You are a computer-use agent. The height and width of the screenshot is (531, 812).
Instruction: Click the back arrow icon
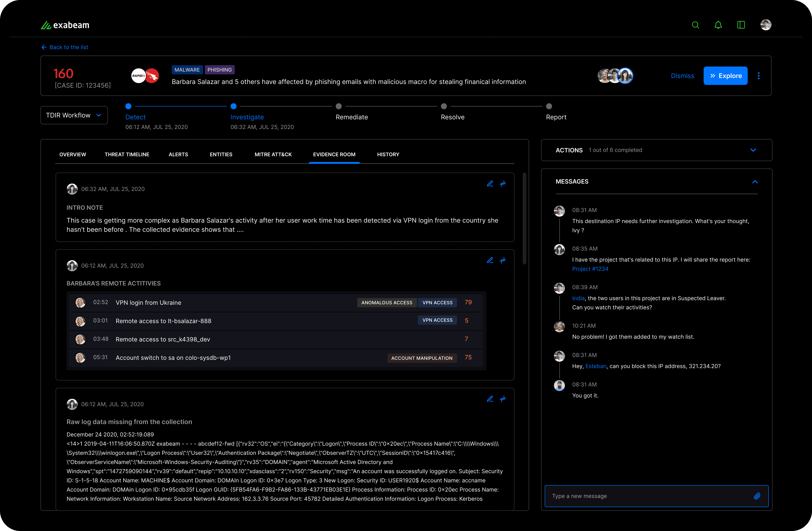(x=44, y=47)
